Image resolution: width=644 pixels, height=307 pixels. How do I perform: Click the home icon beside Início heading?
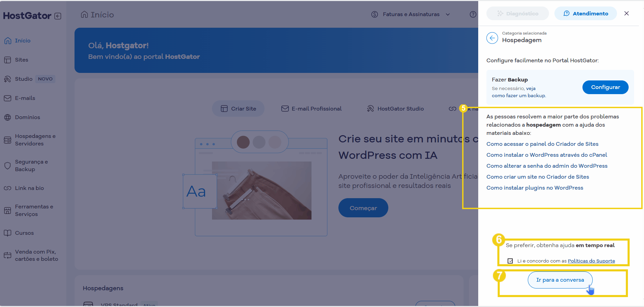(x=84, y=14)
